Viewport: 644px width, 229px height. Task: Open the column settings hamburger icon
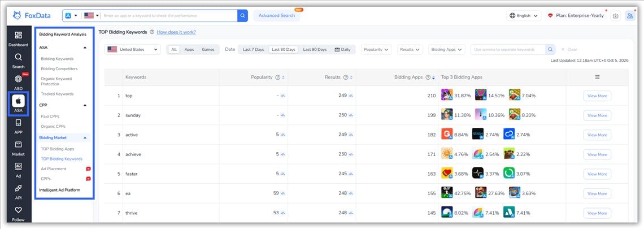pyautogui.click(x=597, y=77)
